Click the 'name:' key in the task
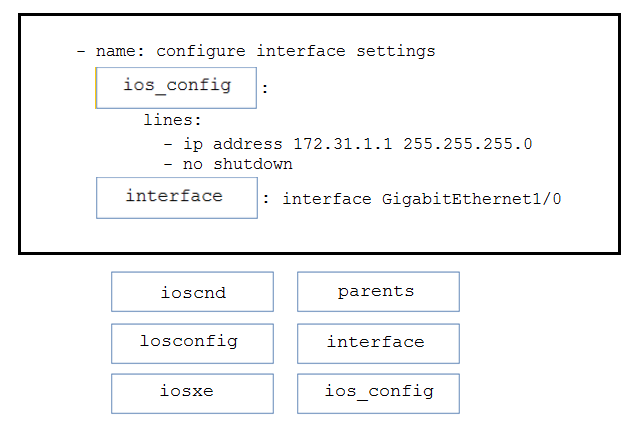 120,51
